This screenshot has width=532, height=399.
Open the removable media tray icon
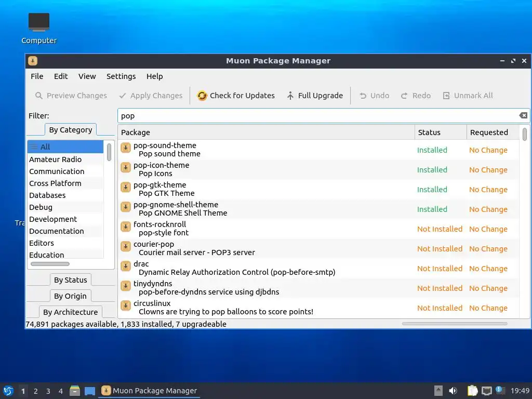[x=438, y=391]
